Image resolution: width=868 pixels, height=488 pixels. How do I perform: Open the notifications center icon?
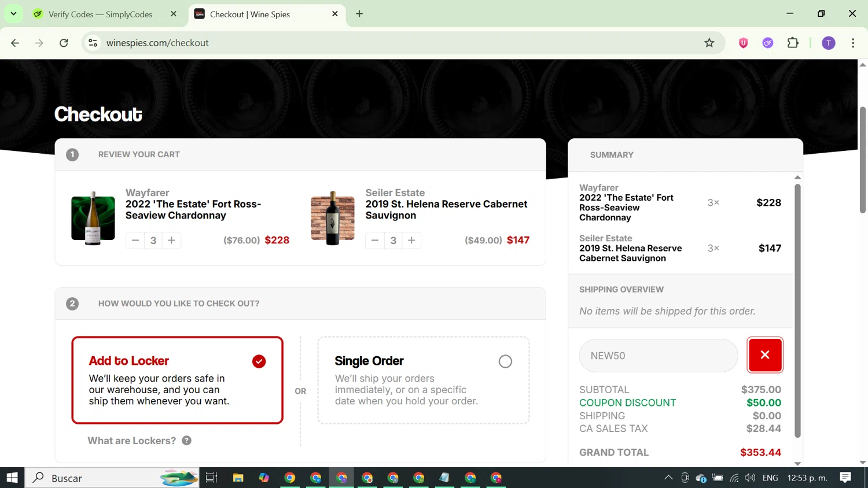(845, 478)
